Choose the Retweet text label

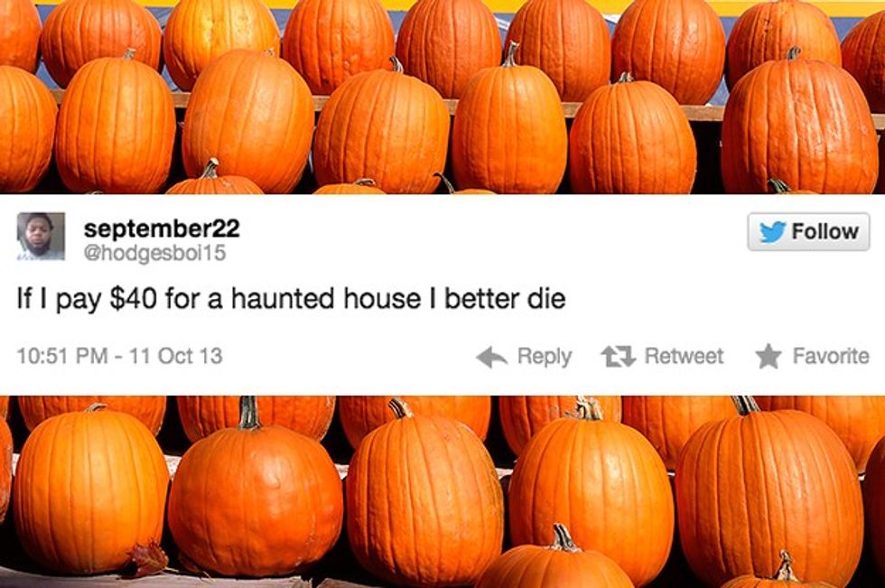click(684, 356)
